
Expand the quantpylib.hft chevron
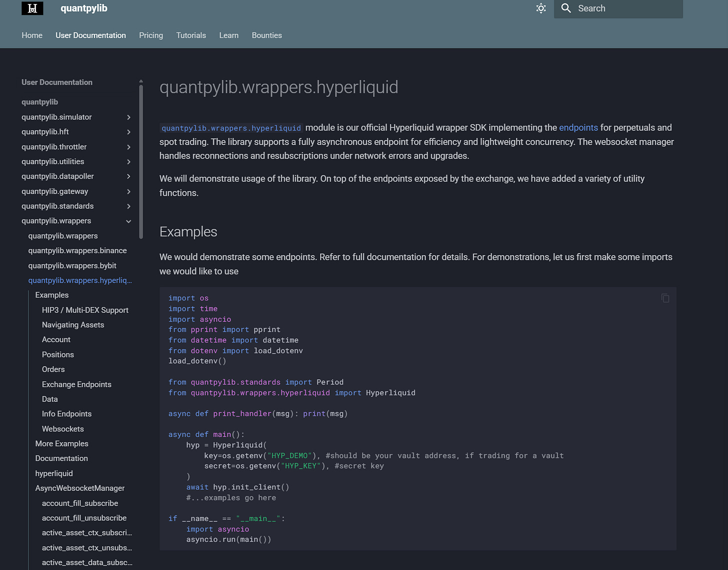128,132
